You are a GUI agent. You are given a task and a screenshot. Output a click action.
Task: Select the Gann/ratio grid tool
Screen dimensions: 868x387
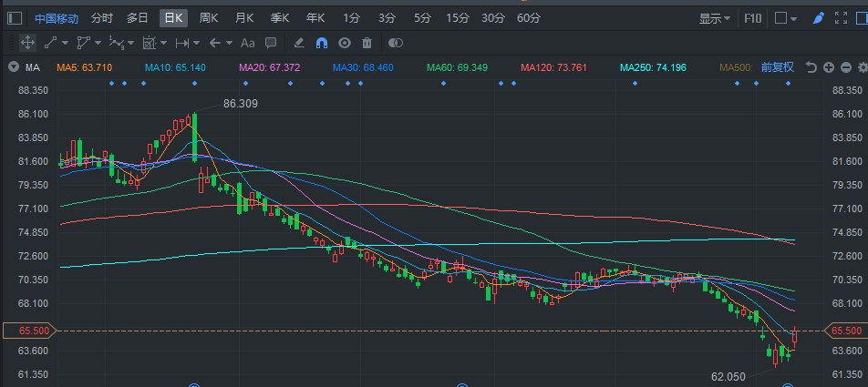(x=149, y=43)
